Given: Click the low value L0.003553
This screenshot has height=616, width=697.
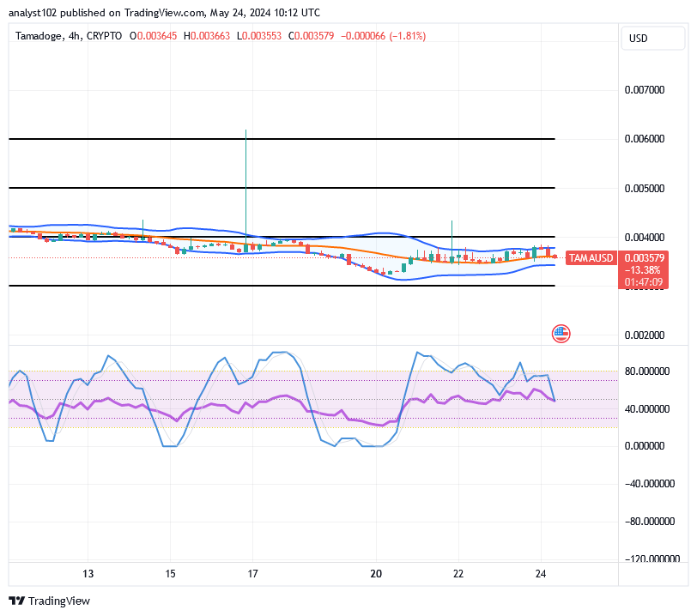Looking at the screenshot, I should [x=259, y=36].
